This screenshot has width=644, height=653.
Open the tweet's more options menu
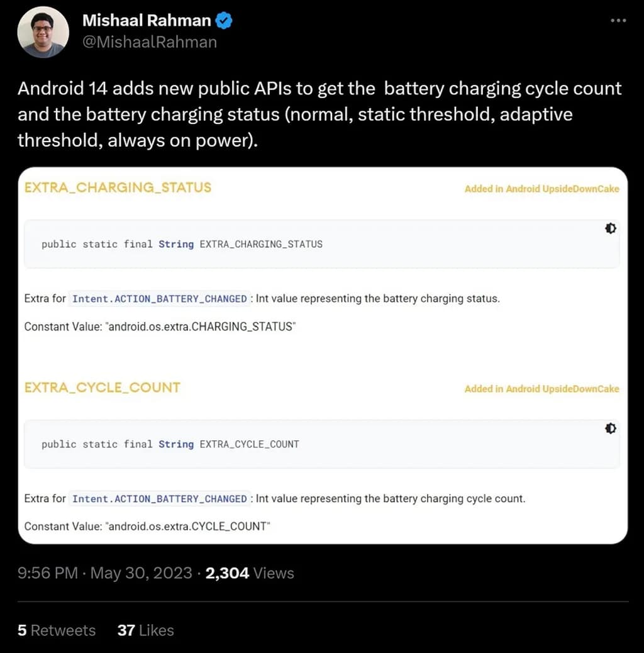[x=619, y=21]
